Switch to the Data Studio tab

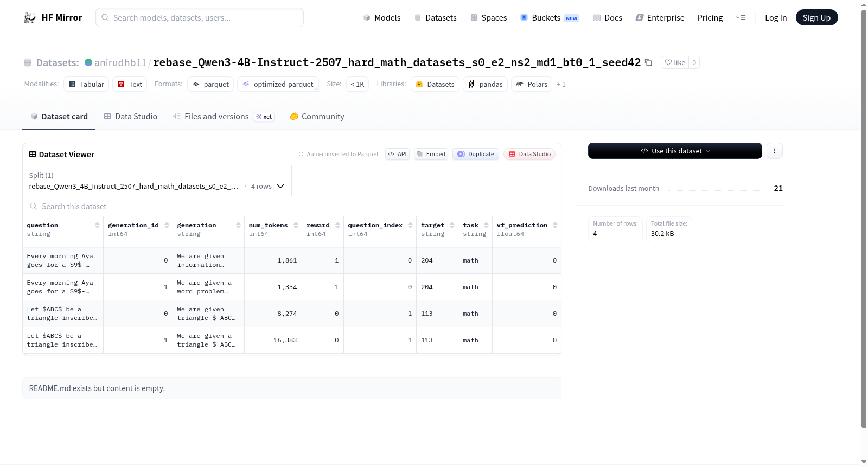pyautogui.click(x=131, y=117)
